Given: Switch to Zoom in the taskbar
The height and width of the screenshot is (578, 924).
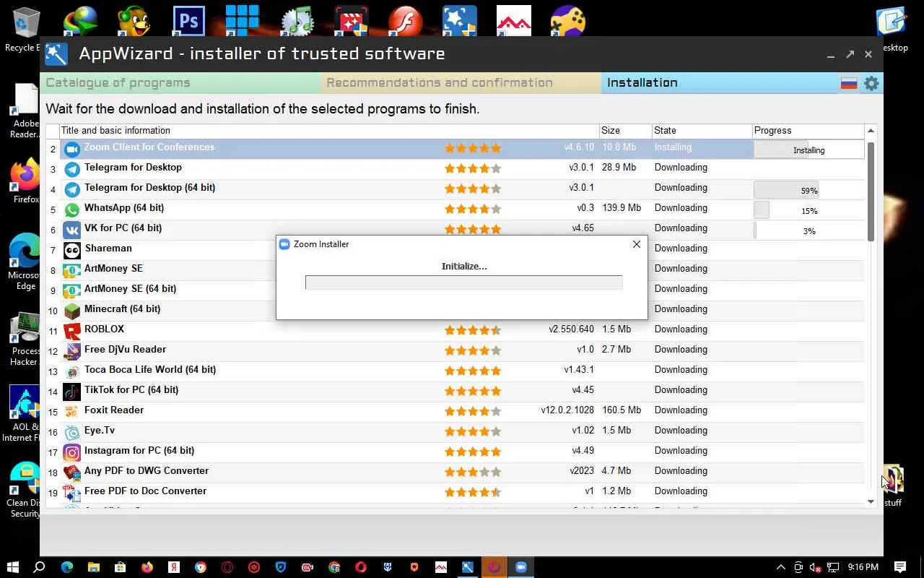Looking at the screenshot, I should click(x=520, y=567).
